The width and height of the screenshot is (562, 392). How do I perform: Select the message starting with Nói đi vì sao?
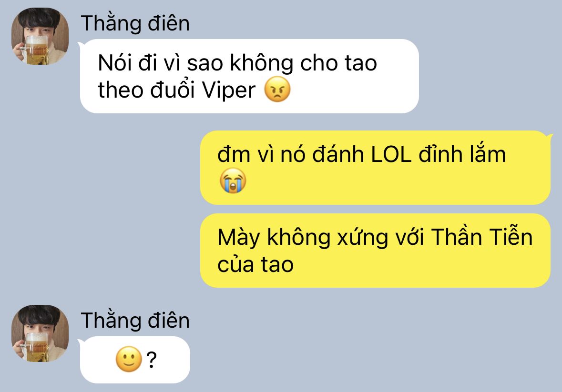coord(249,76)
